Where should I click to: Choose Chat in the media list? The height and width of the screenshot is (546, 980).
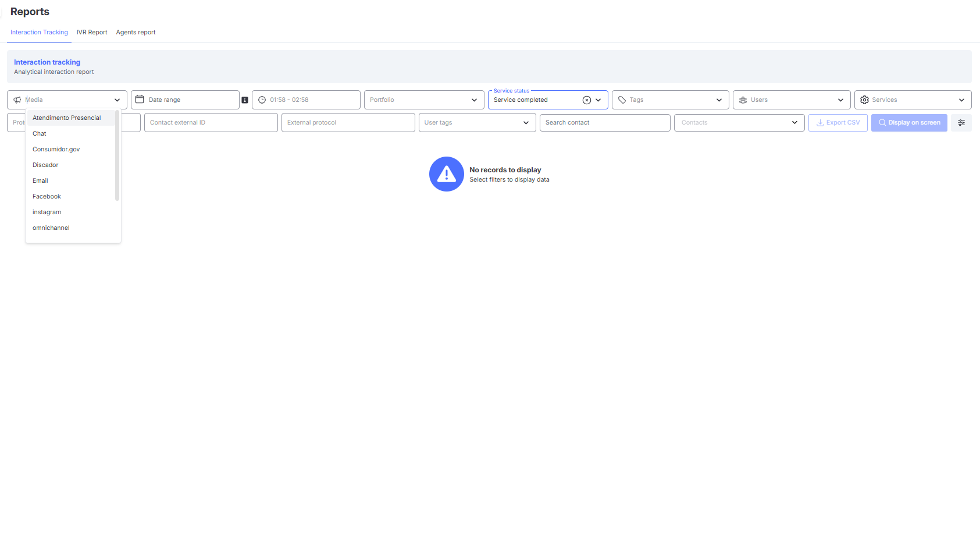[x=71, y=133]
